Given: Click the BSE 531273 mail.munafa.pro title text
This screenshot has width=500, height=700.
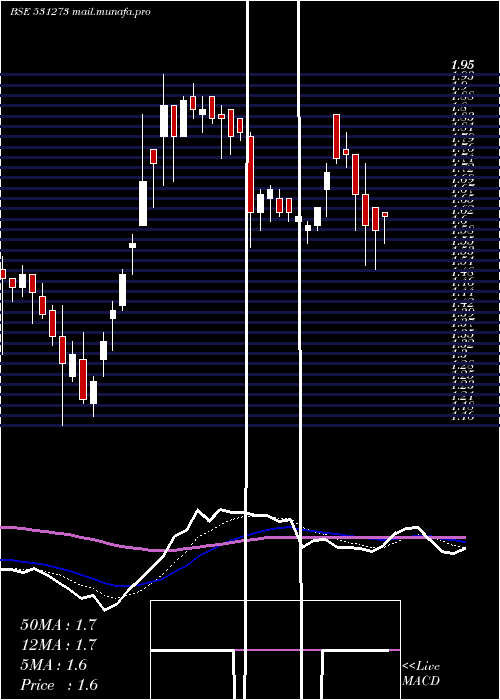Looking at the screenshot, I should pos(80,12).
